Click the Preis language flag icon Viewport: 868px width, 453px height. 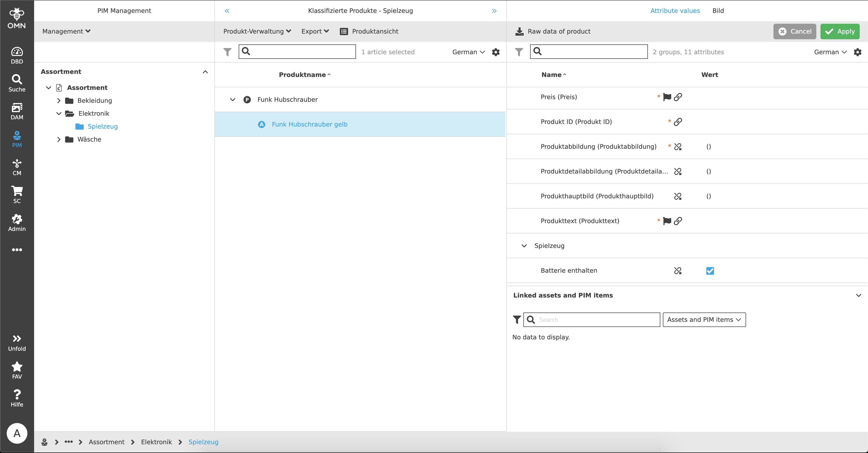(x=667, y=97)
